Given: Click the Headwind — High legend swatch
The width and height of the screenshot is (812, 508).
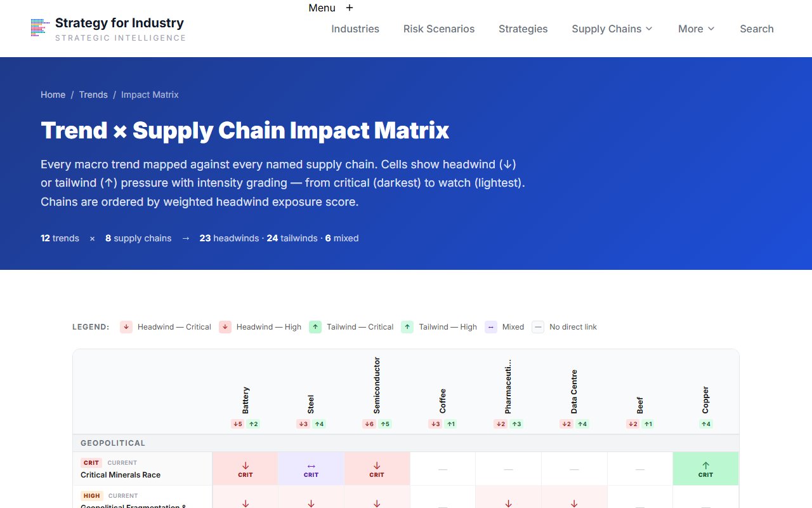Looking at the screenshot, I should point(225,326).
